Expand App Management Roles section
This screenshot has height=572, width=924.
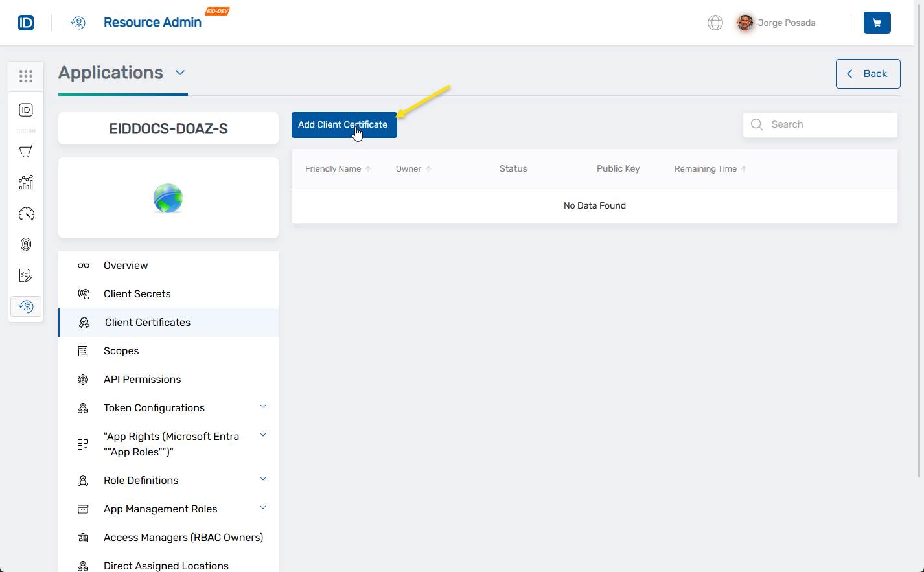coord(263,507)
